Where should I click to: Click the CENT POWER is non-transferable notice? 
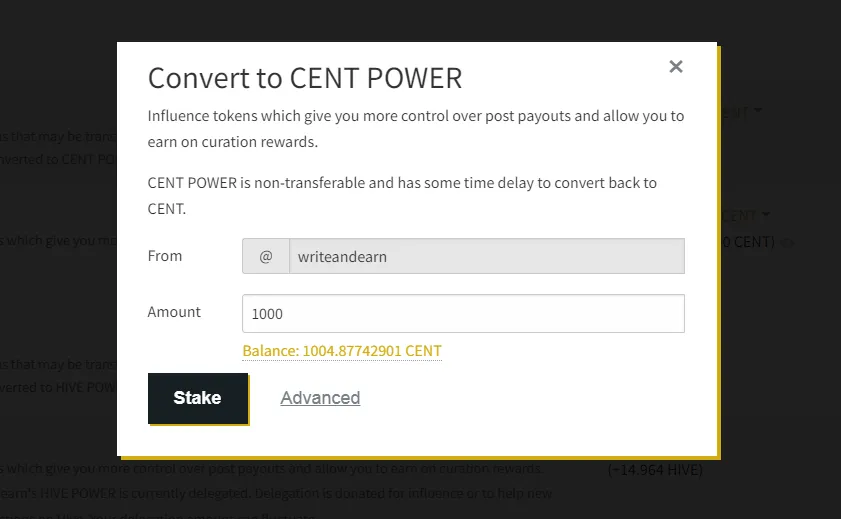coord(402,196)
